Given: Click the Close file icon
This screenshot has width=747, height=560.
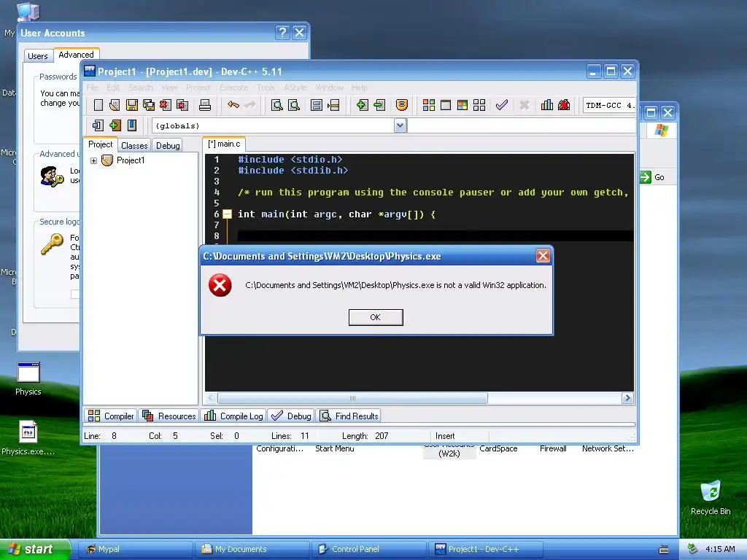Looking at the screenshot, I should coord(166,105).
